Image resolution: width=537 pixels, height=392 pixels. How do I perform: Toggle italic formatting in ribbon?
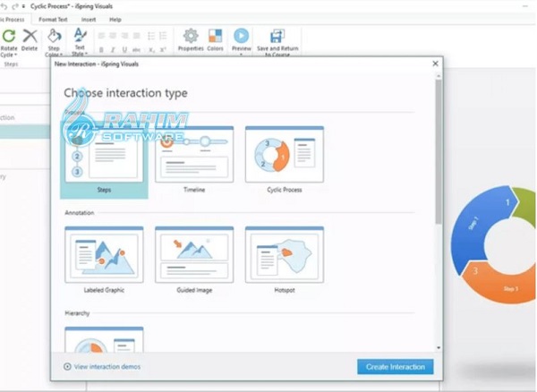(x=113, y=50)
